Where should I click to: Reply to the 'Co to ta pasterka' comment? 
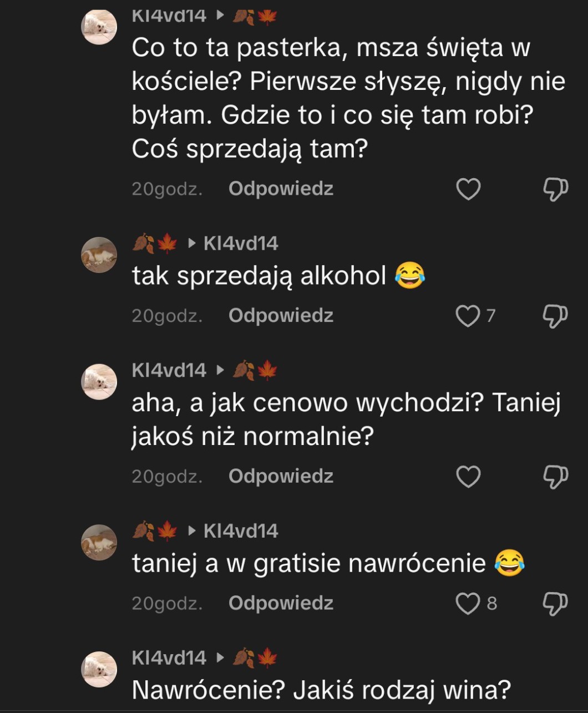pos(281,189)
